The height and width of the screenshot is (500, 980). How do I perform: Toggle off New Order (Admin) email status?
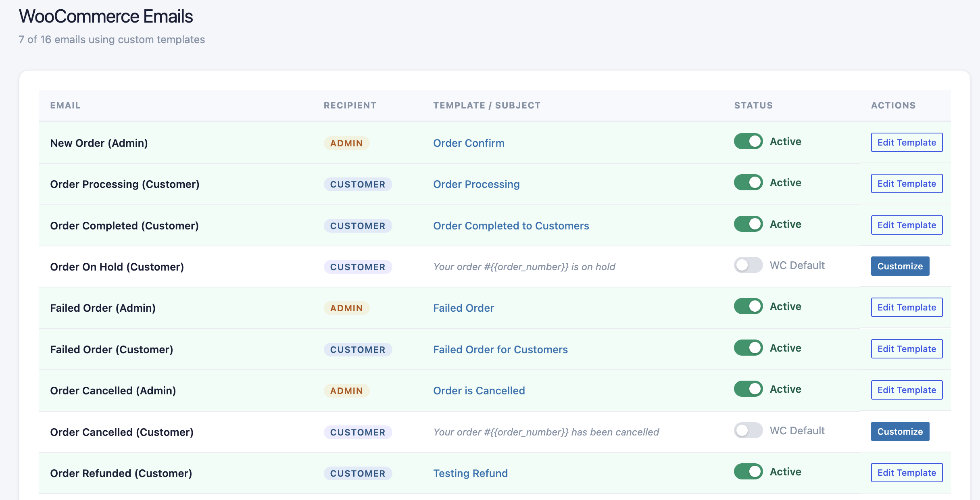click(748, 142)
